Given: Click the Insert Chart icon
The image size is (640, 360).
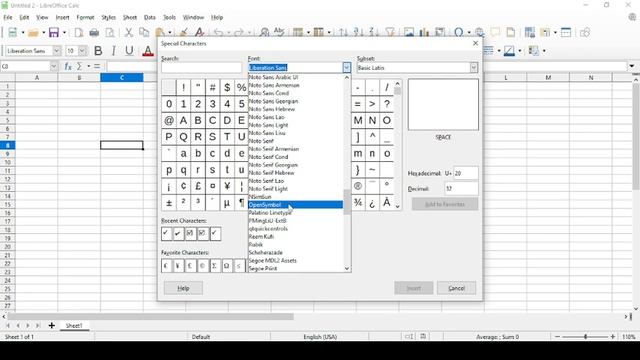Looking at the screenshot, I should 424,33.
